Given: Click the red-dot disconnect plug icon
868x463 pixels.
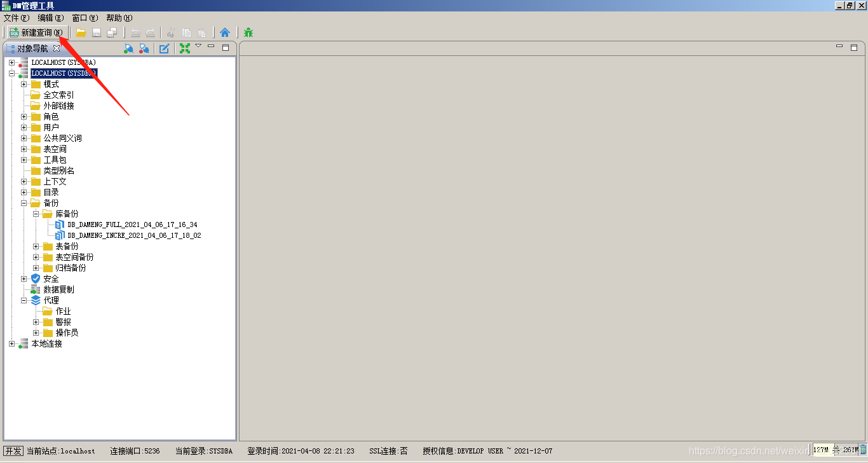Looking at the screenshot, I should pyautogui.click(x=144, y=48).
